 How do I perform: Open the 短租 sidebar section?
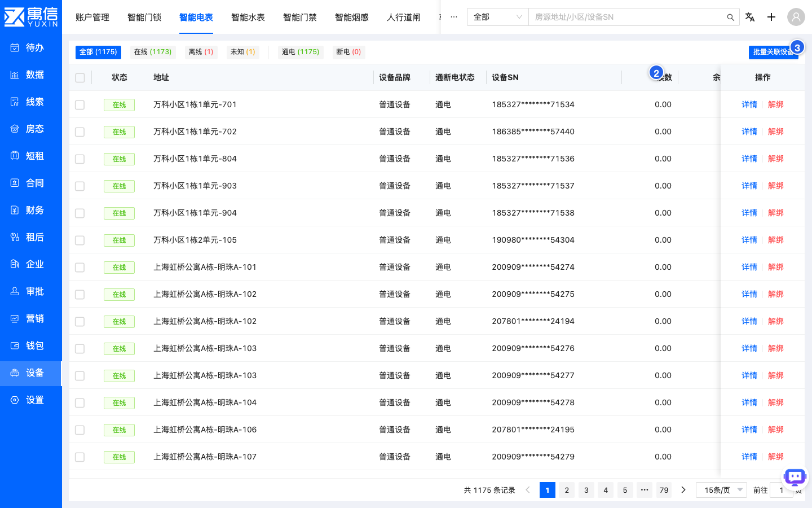pos(30,156)
